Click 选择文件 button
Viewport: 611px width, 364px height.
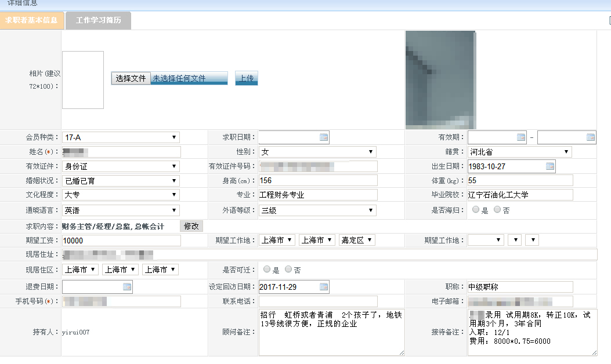pyautogui.click(x=131, y=78)
